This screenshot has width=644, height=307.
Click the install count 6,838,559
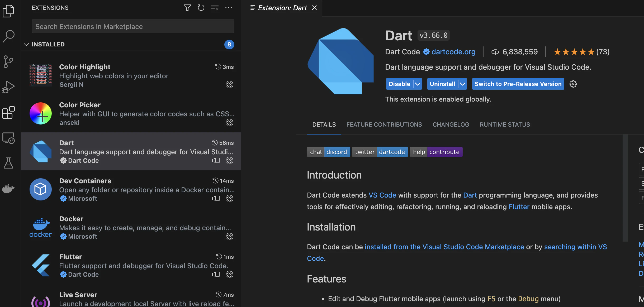pyautogui.click(x=515, y=52)
